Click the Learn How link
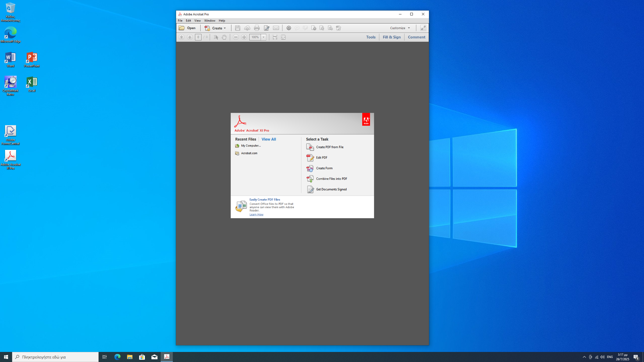 (256, 215)
